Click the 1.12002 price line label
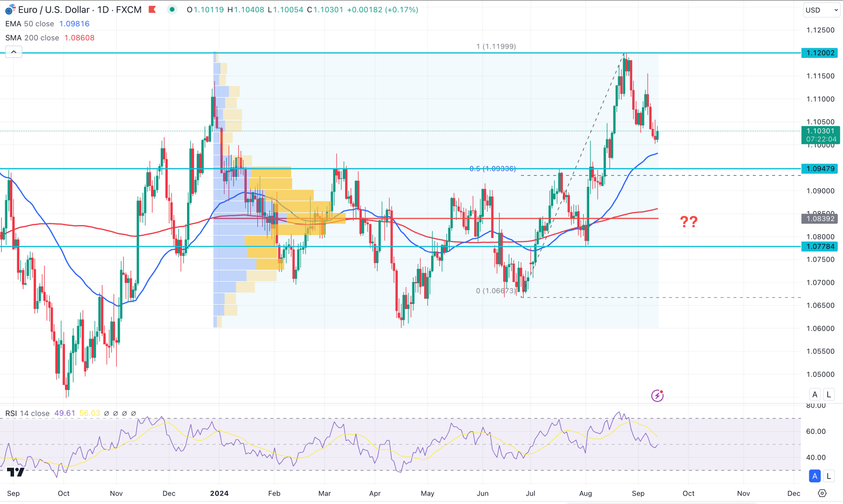The height and width of the screenshot is (504, 843). tap(819, 53)
